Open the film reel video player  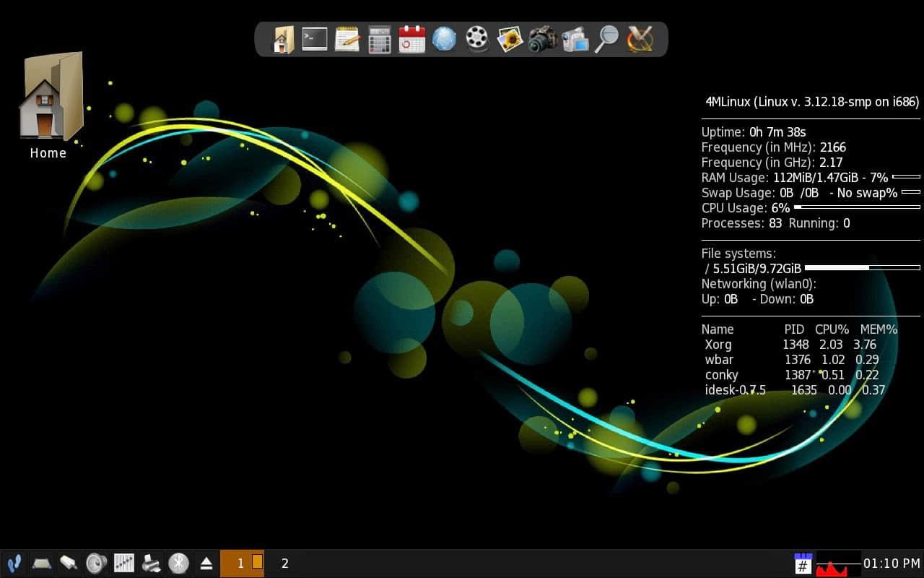[x=477, y=39]
